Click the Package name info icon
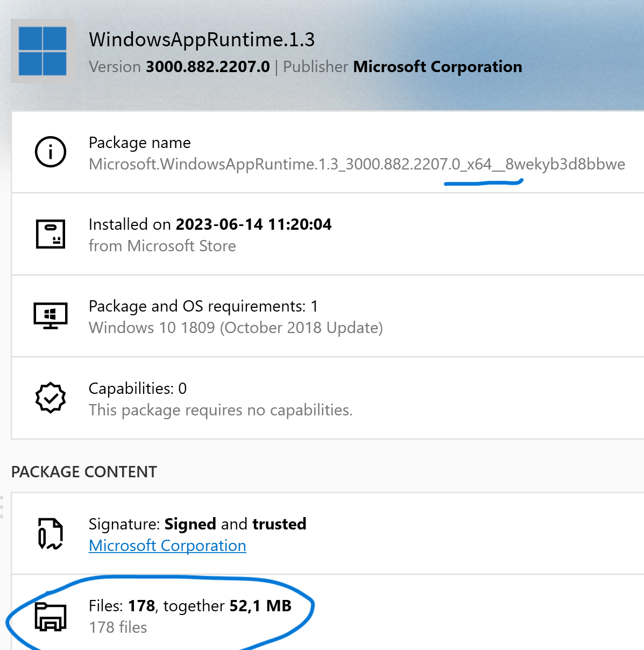 [x=50, y=152]
